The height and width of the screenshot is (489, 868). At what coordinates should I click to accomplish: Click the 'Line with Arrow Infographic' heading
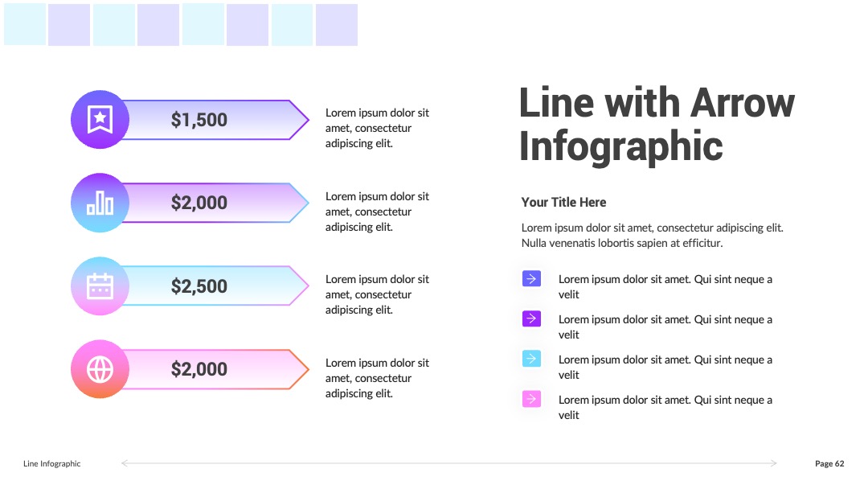[x=657, y=124]
